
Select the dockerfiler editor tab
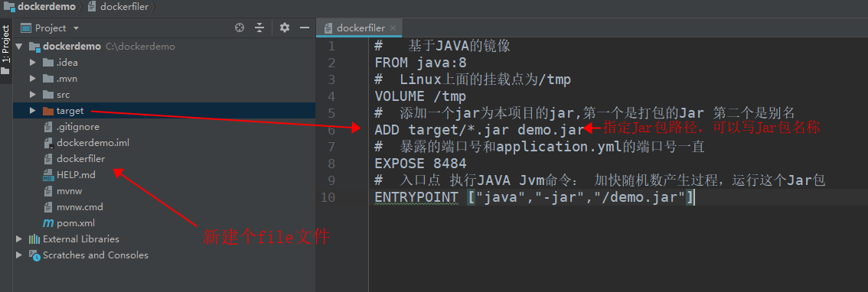(361, 28)
